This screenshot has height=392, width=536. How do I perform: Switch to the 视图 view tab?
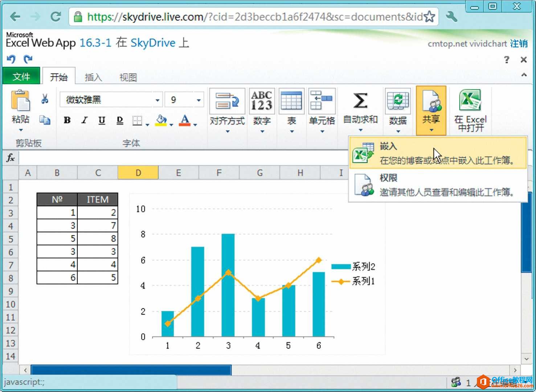click(128, 77)
